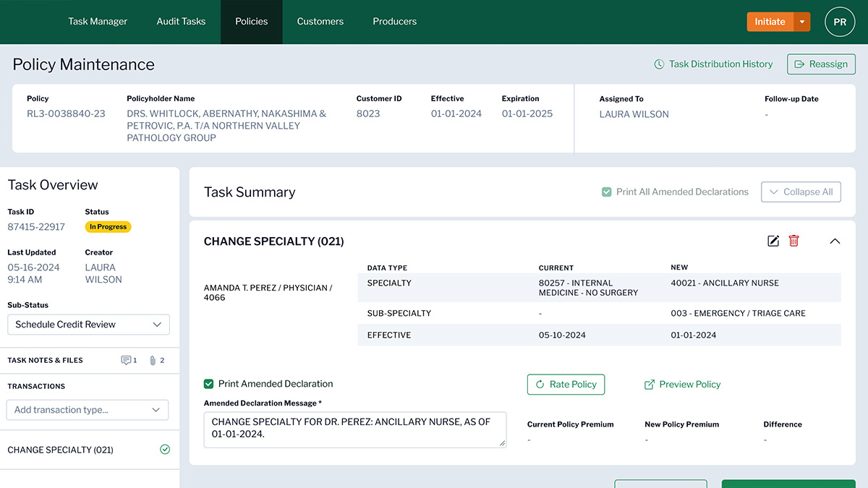Click the green check icon beside Change Specialty (021)
This screenshot has width=868, height=488.
pyautogui.click(x=165, y=450)
